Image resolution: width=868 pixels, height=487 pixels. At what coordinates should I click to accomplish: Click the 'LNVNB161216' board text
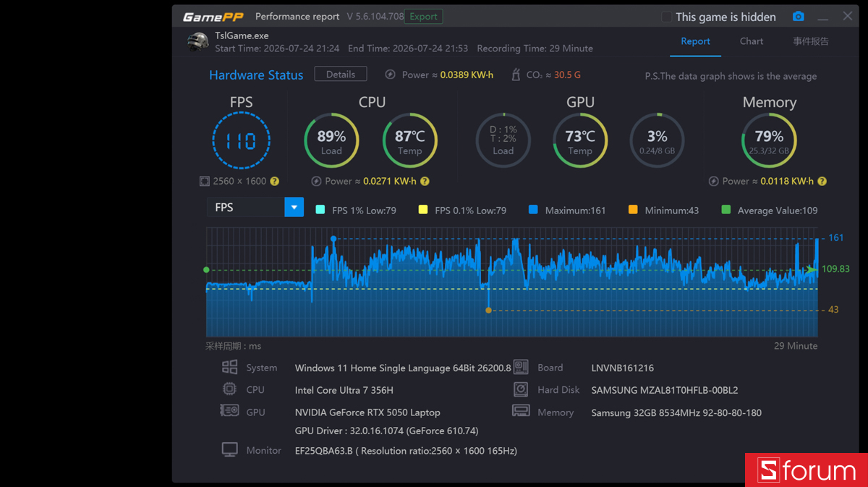[x=623, y=368]
